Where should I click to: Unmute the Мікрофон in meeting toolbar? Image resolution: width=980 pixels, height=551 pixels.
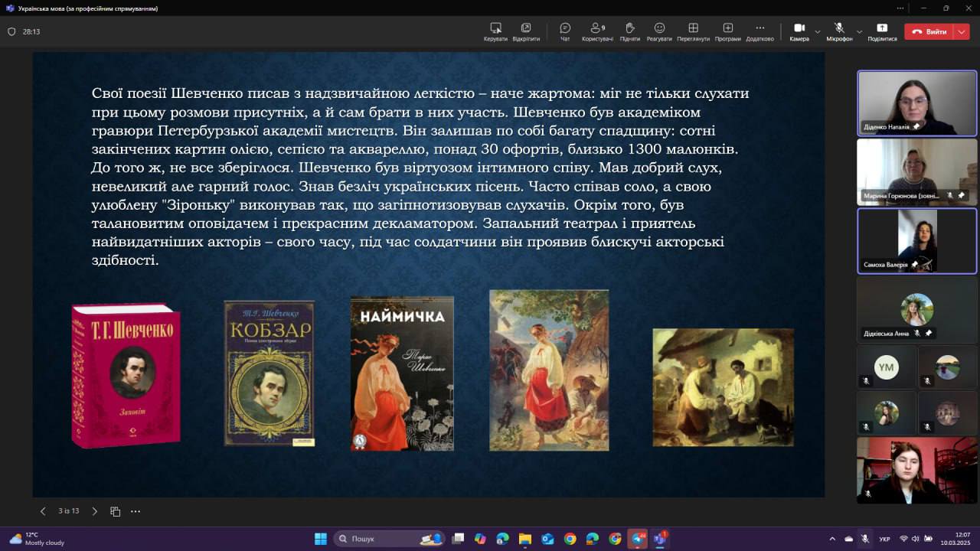(839, 31)
